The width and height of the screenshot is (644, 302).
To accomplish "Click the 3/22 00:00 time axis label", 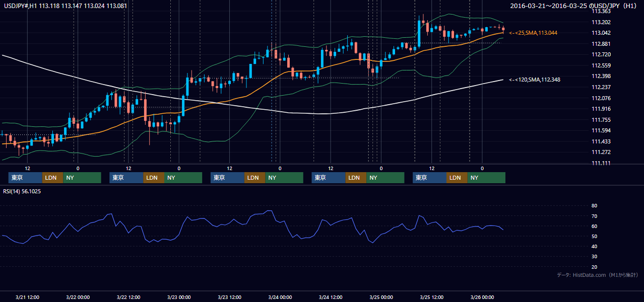I will pos(78,297).
